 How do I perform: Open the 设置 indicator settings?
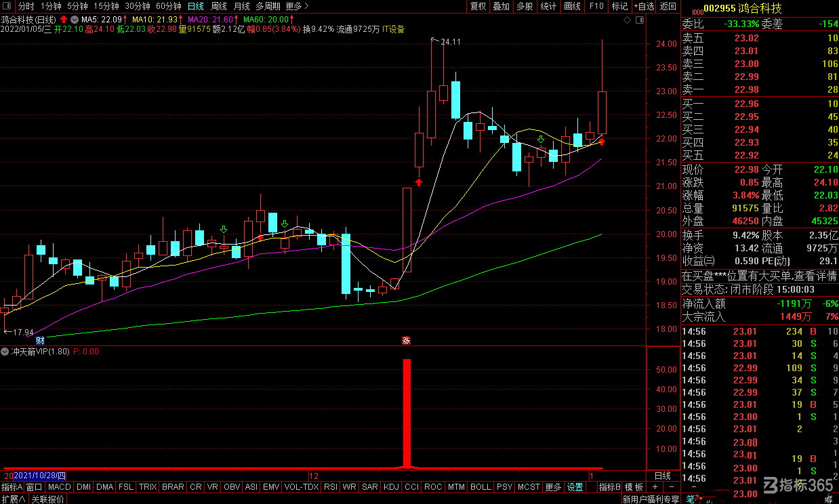[575, 487]
